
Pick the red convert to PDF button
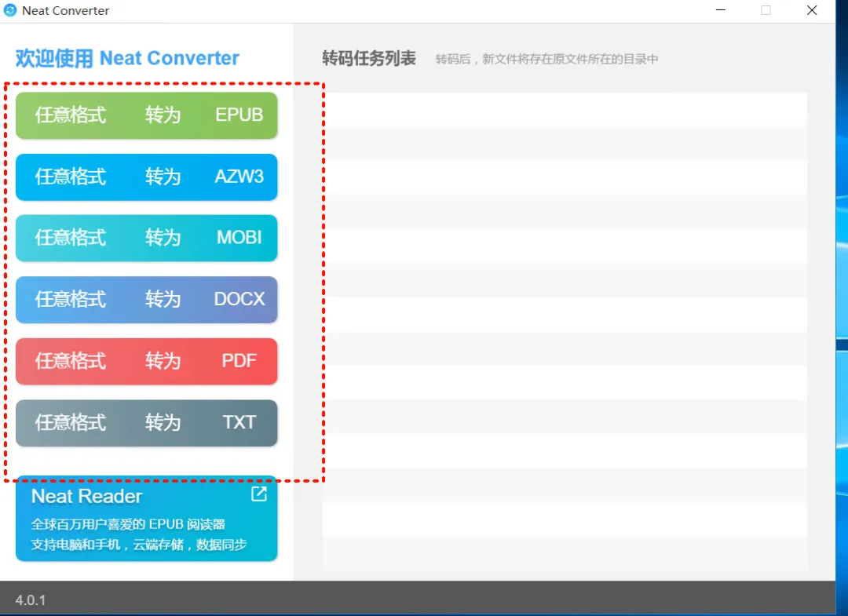(147, 361)
